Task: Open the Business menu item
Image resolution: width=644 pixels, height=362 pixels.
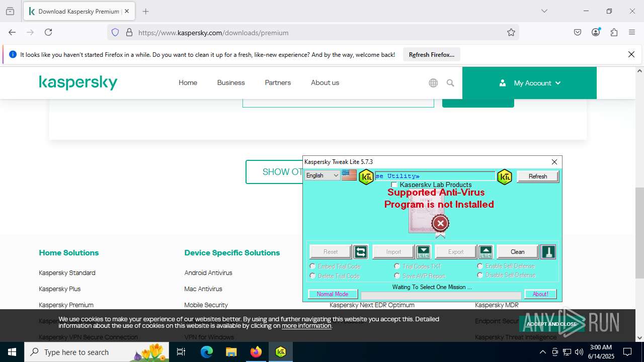Action: tap(231, 82)
